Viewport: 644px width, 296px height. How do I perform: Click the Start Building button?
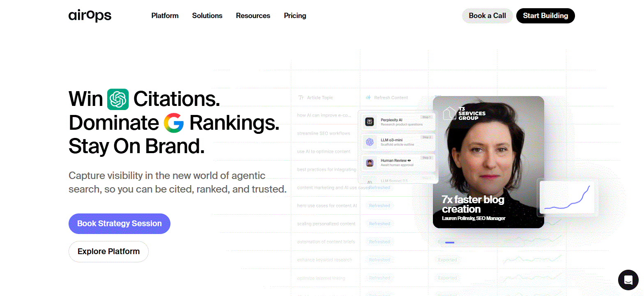(x=545, y=16)
